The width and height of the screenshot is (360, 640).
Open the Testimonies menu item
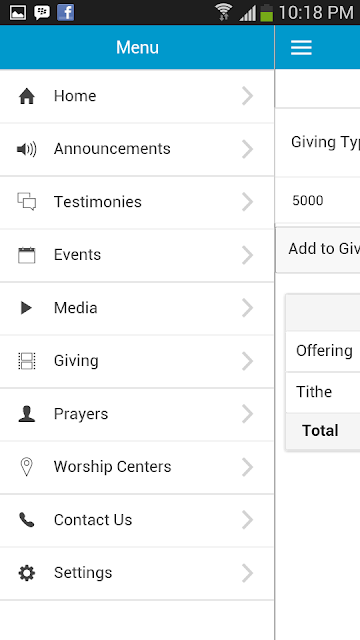click(137, 202)
